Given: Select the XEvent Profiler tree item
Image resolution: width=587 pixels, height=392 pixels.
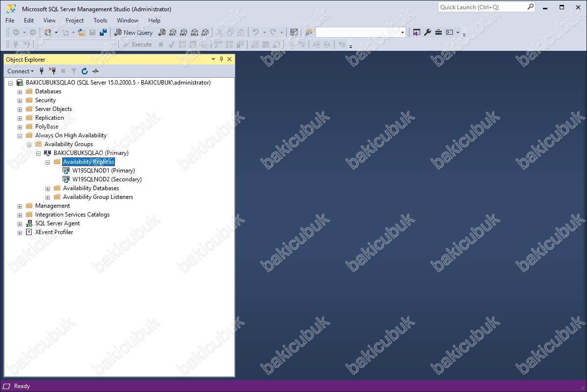Looking at the screenshot, I should point(54,232).
